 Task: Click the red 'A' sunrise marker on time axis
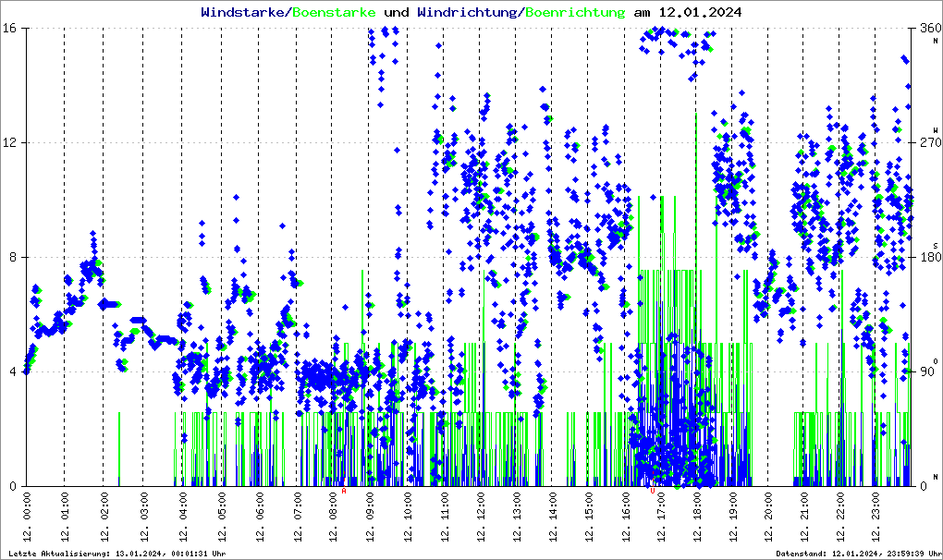click(344, 491)
